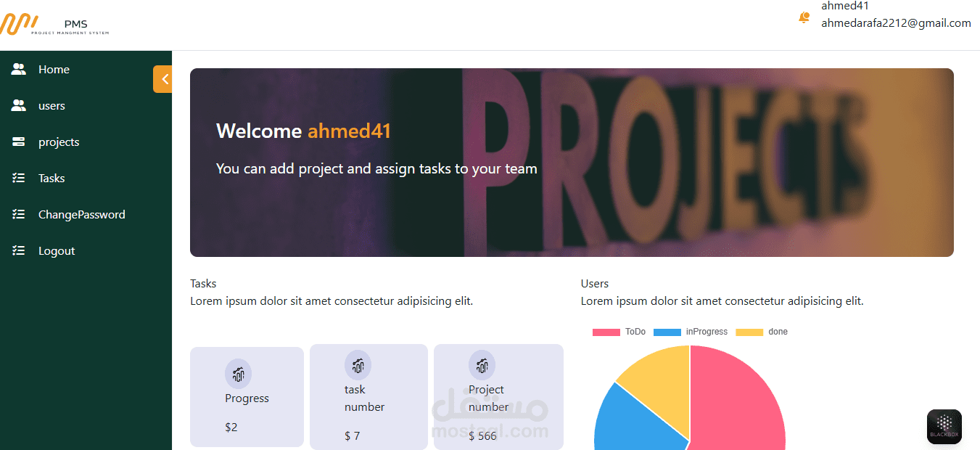Screen dimensions: 980x450
Task: Click the users icon in sidebar
Action: (19, 106)
